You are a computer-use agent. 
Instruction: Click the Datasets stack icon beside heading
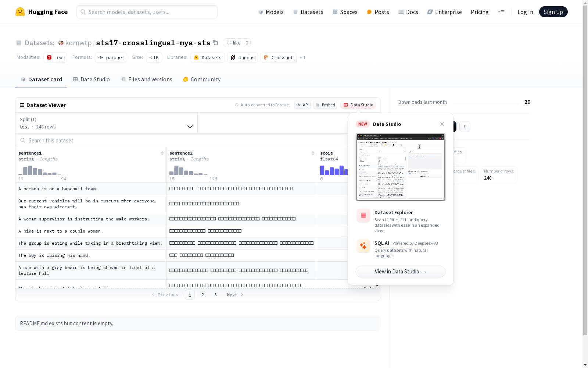pyautogui.click(x=19, y=43)
